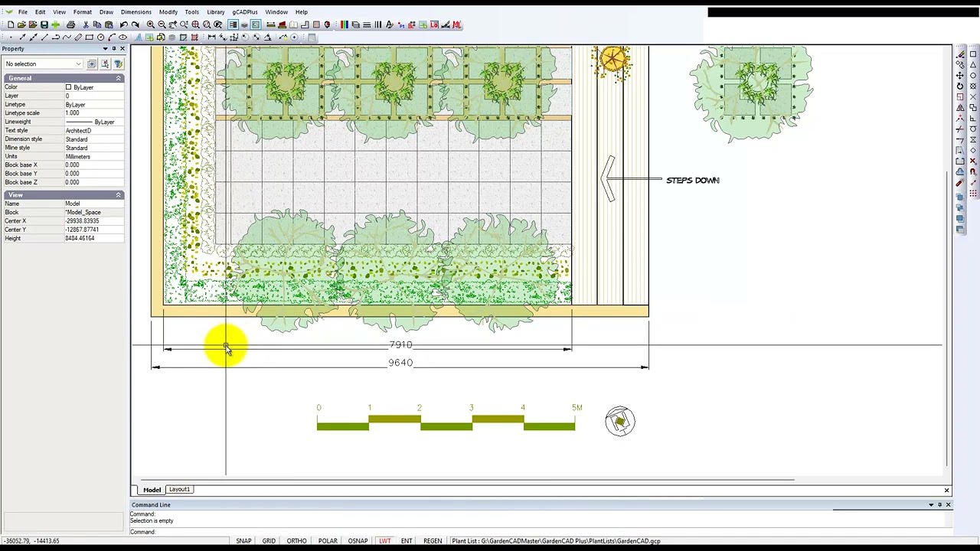The width and height of the screenshot is (980, 551).
Task: Open the No selection dropdown
Action: point(43,64)
